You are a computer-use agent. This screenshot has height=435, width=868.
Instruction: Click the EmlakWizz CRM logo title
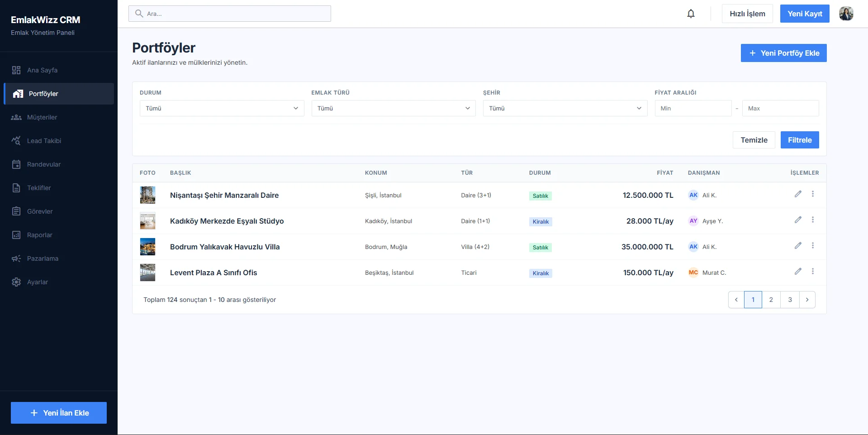point(45,20)
